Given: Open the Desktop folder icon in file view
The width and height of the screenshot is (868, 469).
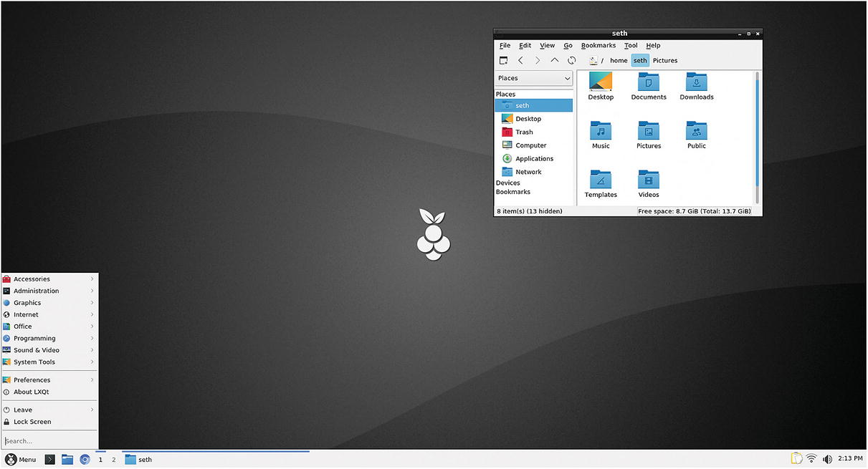Looking at the screenshot, I should (x=601, y=87).
